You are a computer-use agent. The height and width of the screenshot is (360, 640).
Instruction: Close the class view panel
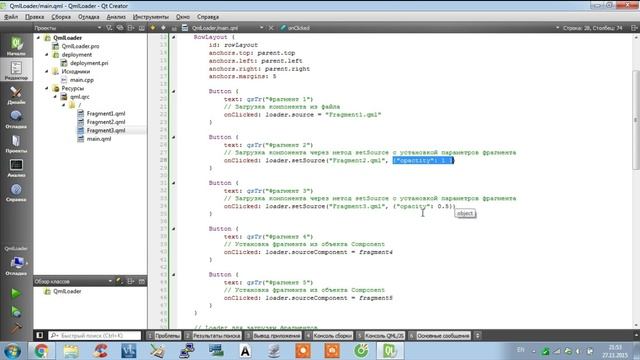[142, 281]
